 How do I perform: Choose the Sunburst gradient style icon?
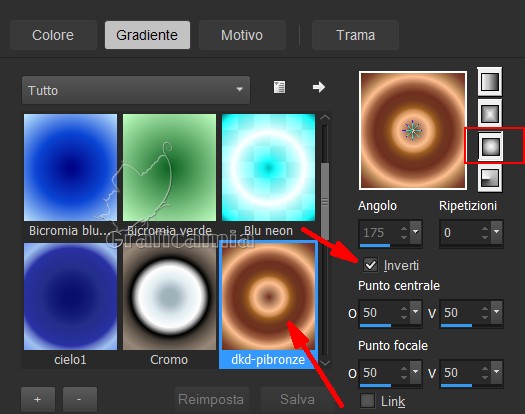[x=491, y=146]
